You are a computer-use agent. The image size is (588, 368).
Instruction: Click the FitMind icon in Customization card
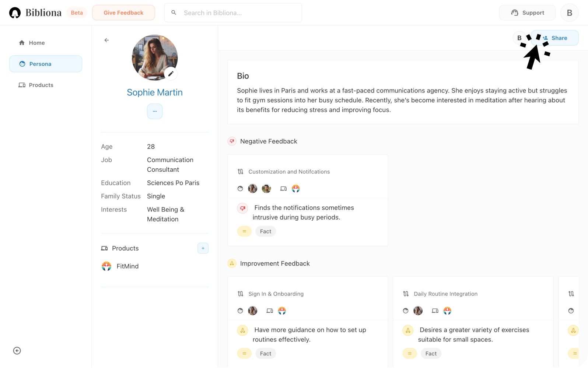click(296, 189)
